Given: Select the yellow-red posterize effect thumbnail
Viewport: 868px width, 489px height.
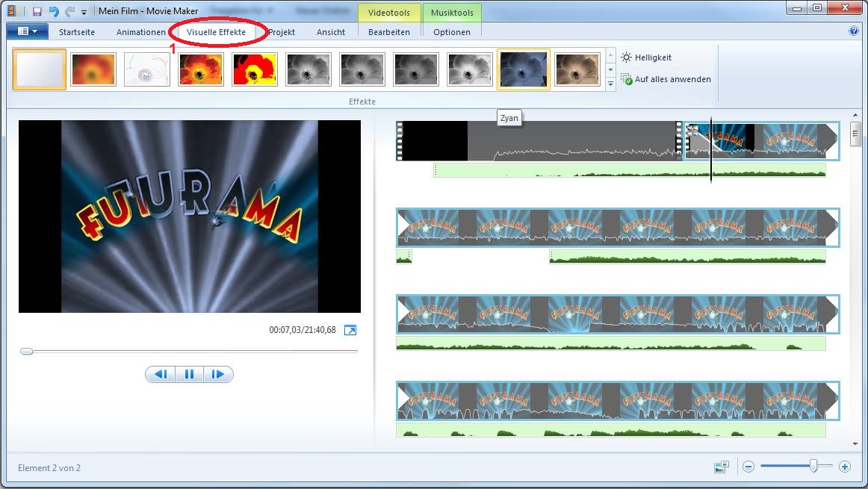Looking at the screenshot, I should tap(255, 69).
